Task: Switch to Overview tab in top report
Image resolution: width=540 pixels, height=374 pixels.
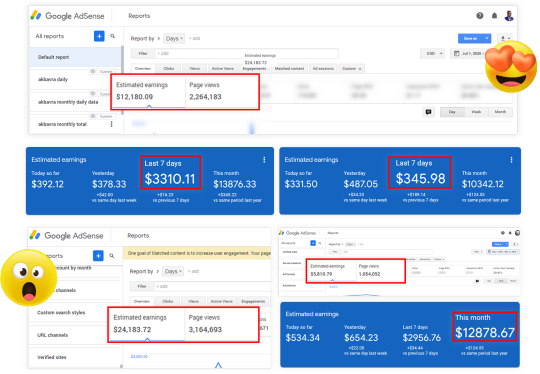Action: tap(143, 69)
